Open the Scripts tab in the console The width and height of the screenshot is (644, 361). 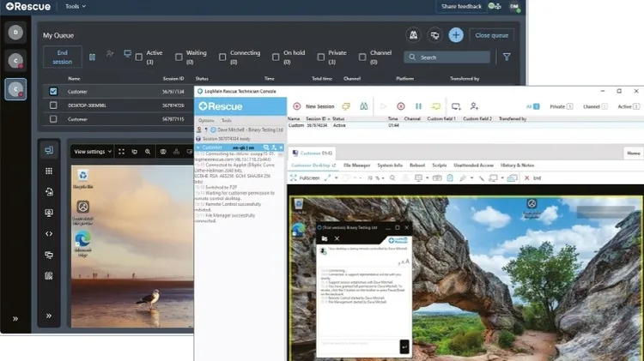click(439, 165)
